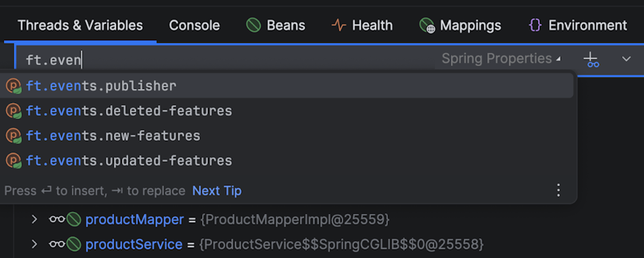Expand the productMapper tree node
Viewport: 644px width, 258px height.
tap(34, 219)
